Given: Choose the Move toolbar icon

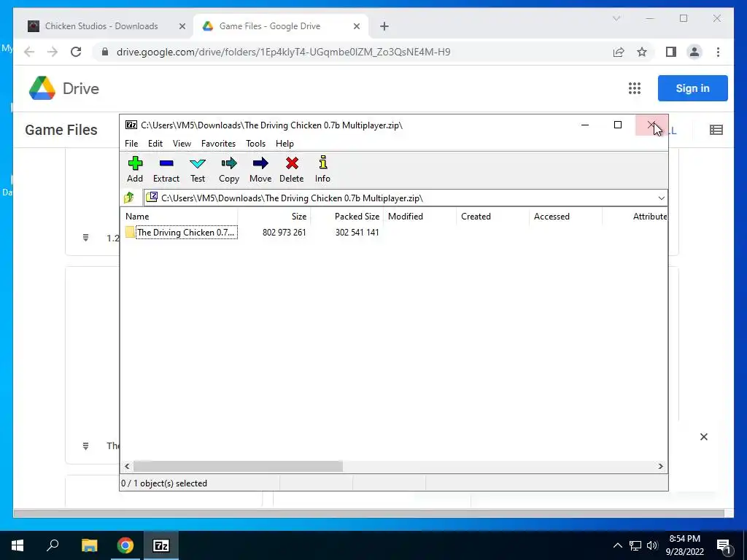Looking at the screenshot, I should pos(260,169).
